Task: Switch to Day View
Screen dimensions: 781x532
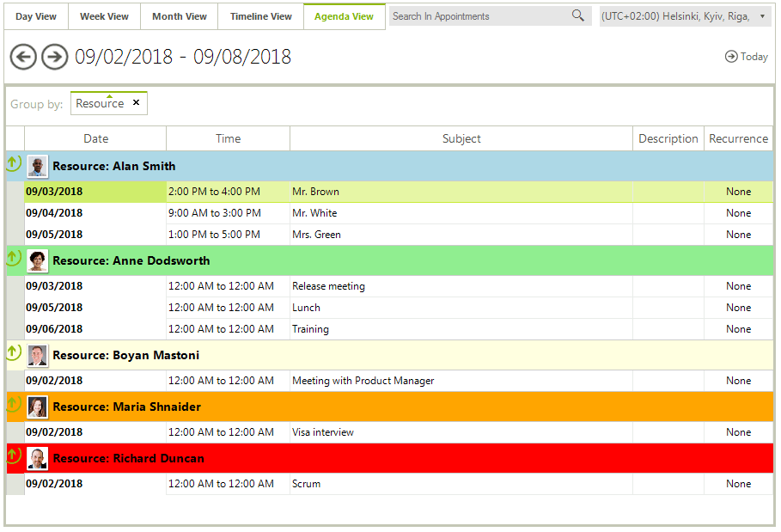Action: (35, 15)
